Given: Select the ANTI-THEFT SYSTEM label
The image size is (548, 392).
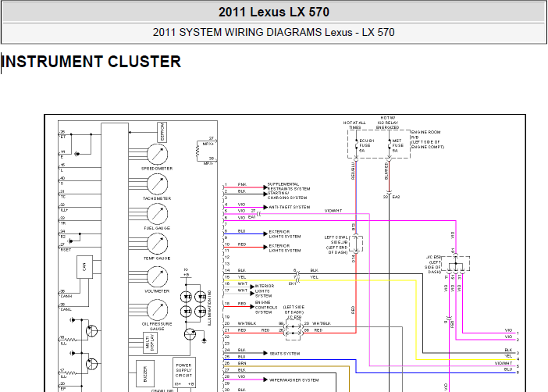Looking at the screenshot, I should tap(290, 207).
